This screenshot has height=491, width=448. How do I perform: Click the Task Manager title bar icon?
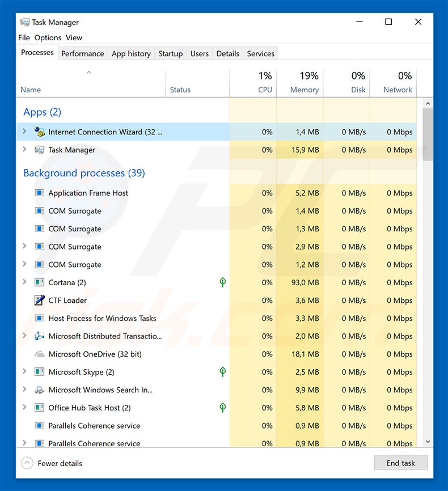(25, 22)
